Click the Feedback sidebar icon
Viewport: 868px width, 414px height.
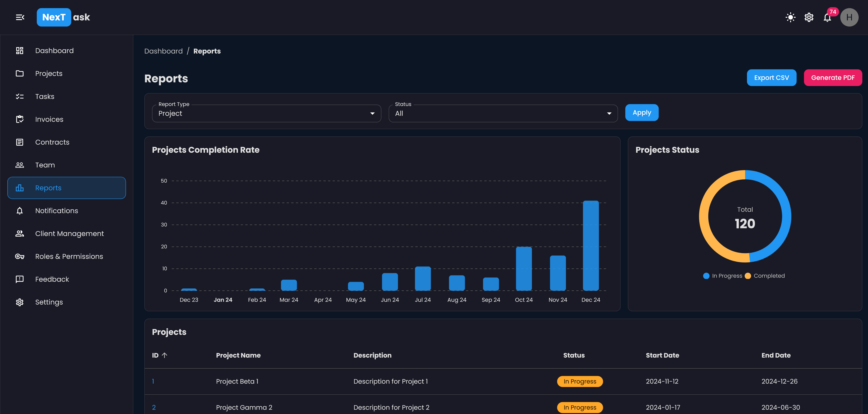point(20,279)
